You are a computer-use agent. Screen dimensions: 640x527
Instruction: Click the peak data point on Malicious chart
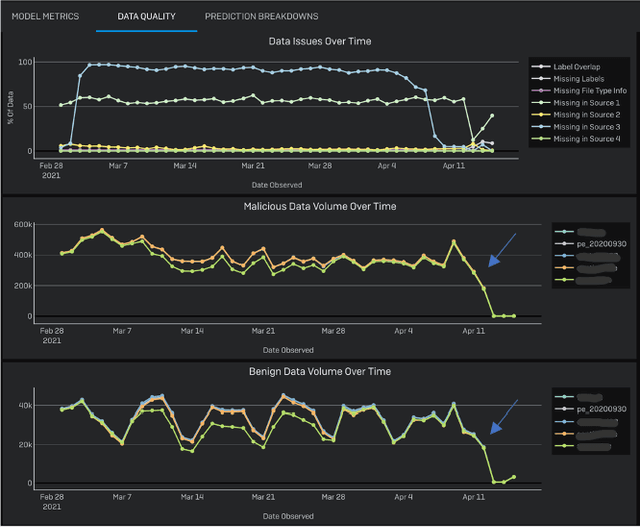102,230
